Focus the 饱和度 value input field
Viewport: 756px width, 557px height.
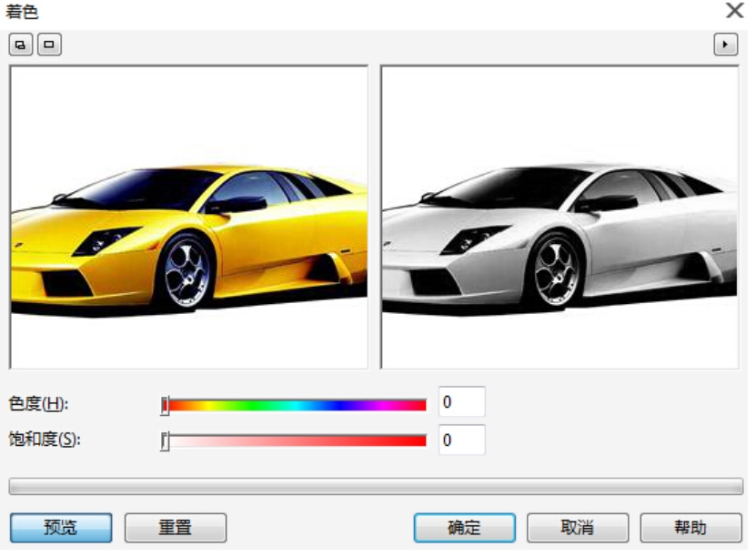[462, 440]
